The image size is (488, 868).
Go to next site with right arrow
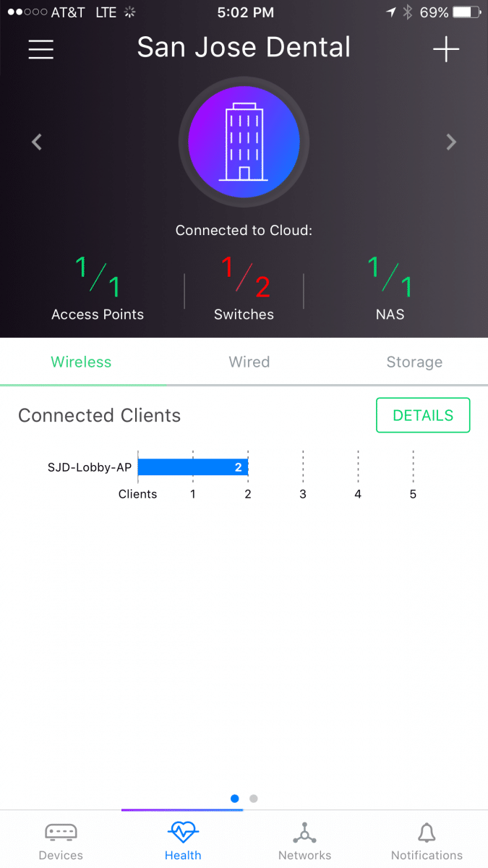(x=451, y=142)
